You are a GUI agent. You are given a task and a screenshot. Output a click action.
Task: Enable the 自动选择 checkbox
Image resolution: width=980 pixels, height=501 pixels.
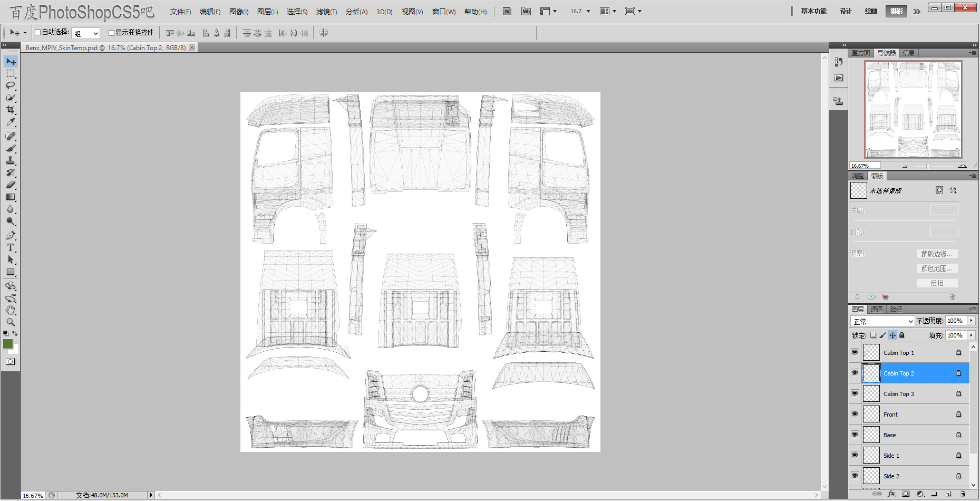38,33
